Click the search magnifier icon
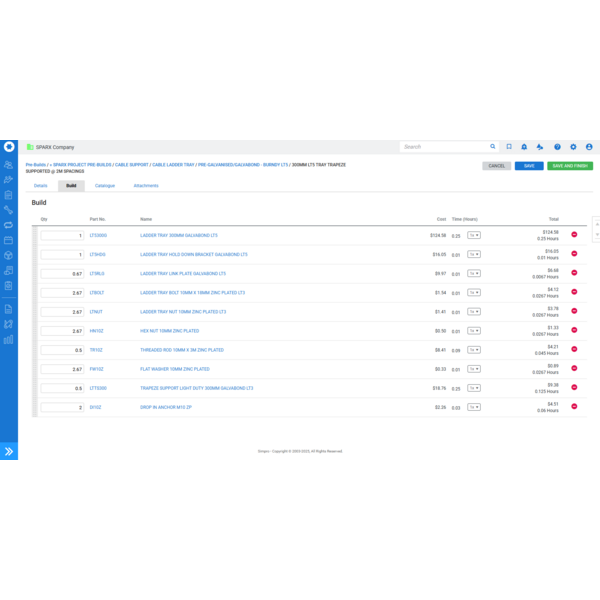 tap(493, 147)
